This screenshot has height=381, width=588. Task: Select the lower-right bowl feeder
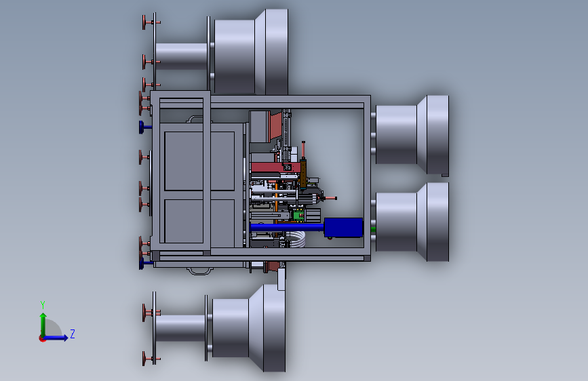412,222
